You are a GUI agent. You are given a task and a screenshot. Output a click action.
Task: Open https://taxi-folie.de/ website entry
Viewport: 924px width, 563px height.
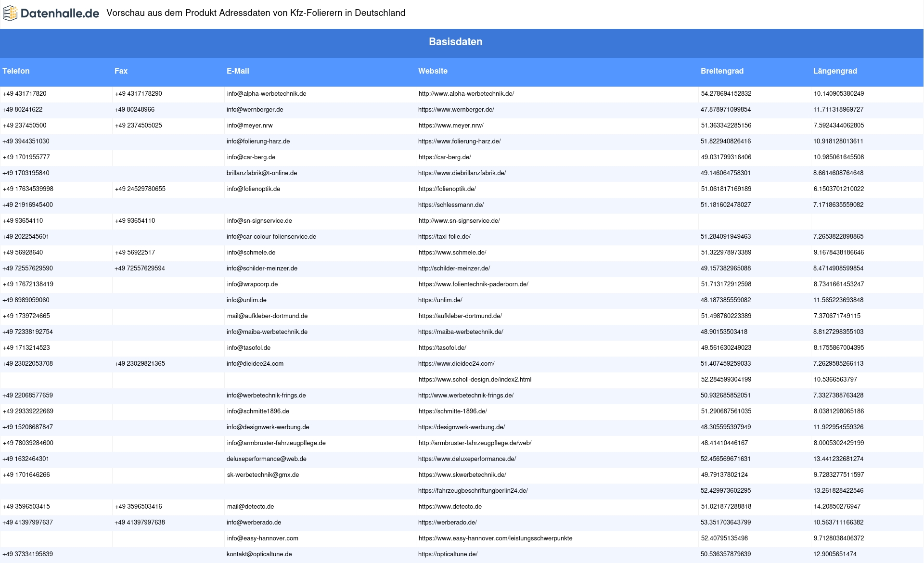(x=444, y=237)
